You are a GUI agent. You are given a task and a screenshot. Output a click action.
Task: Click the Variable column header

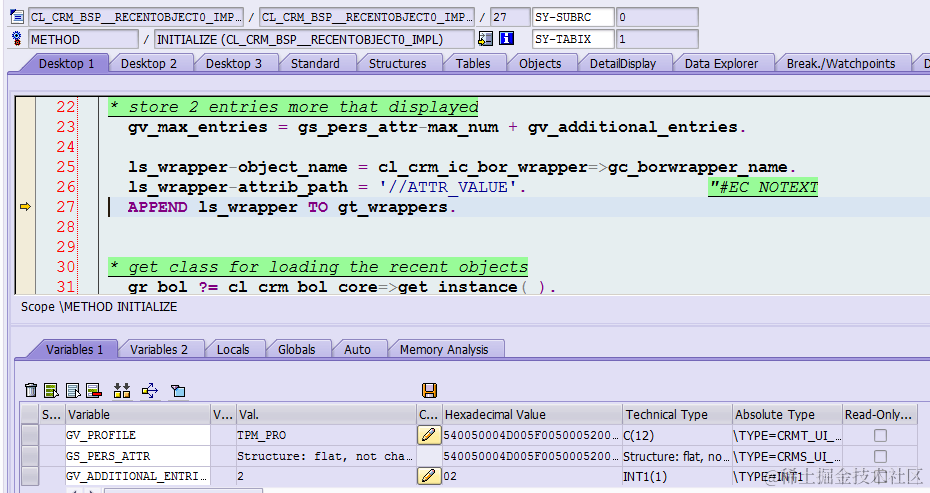point(138,415)
